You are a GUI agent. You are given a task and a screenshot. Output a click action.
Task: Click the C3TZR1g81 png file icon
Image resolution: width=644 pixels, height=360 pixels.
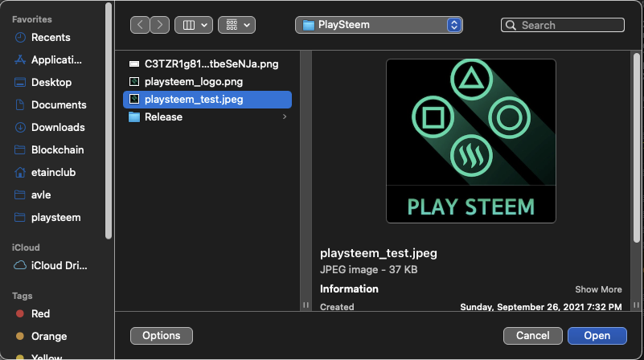[134, 64]
